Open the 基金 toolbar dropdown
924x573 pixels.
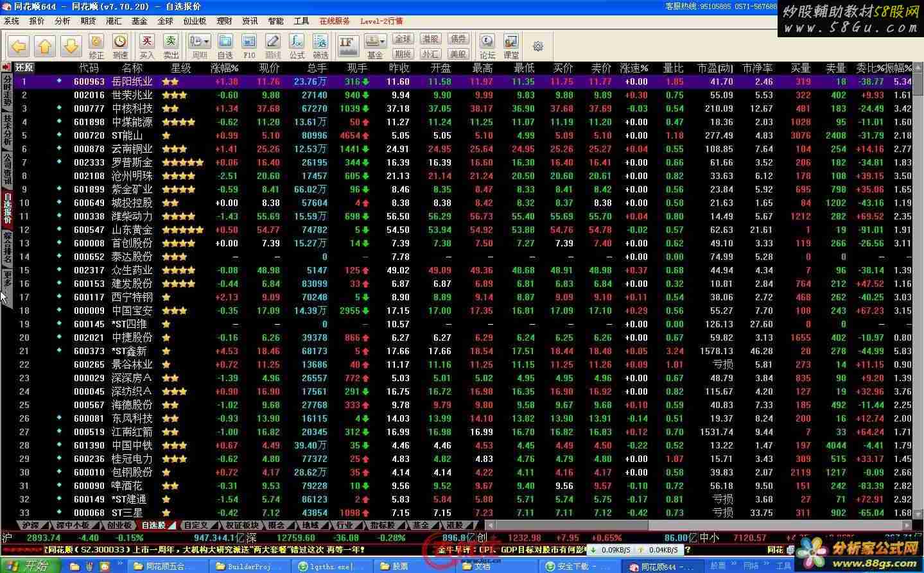pyautogui.click(x=375, y=47)
